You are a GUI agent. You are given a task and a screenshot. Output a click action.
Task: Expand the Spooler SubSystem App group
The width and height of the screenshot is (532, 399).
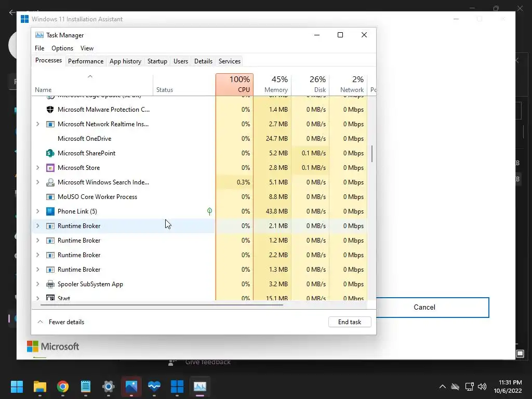pos(37,284)
